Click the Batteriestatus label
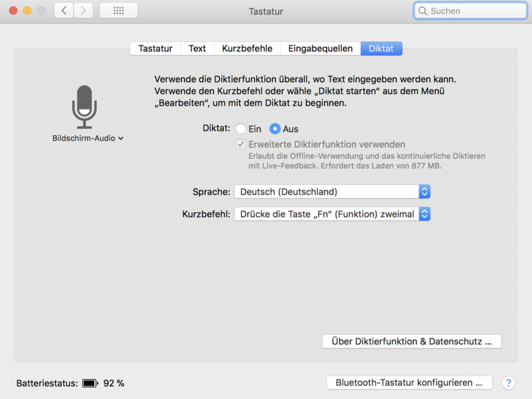532x399 pixels. [47, 383]
